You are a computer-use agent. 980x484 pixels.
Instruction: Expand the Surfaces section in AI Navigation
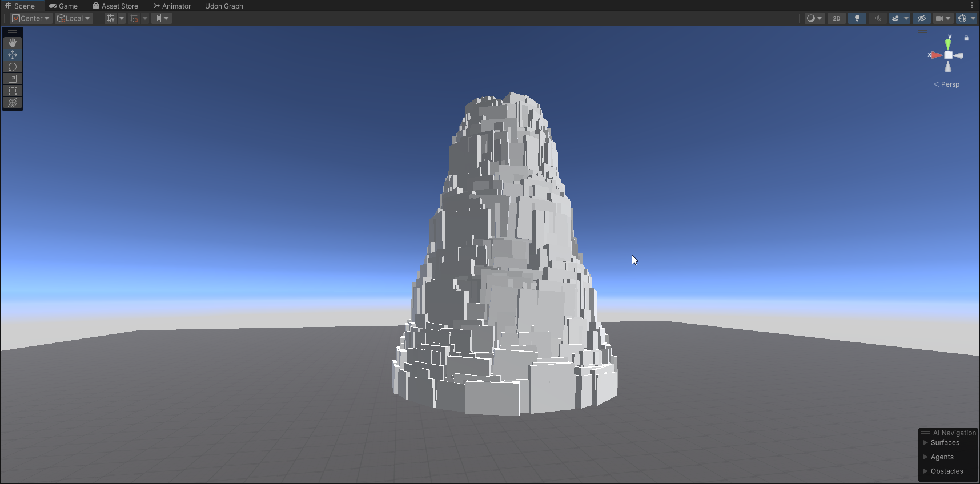(945, 443)
